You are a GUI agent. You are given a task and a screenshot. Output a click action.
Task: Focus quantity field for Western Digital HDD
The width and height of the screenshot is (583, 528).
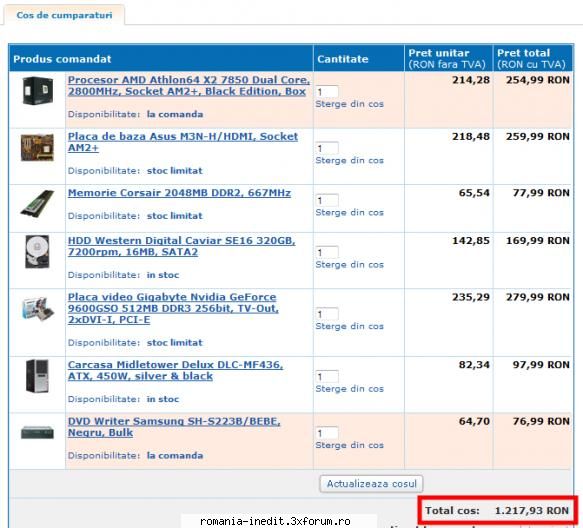point(327,252)
